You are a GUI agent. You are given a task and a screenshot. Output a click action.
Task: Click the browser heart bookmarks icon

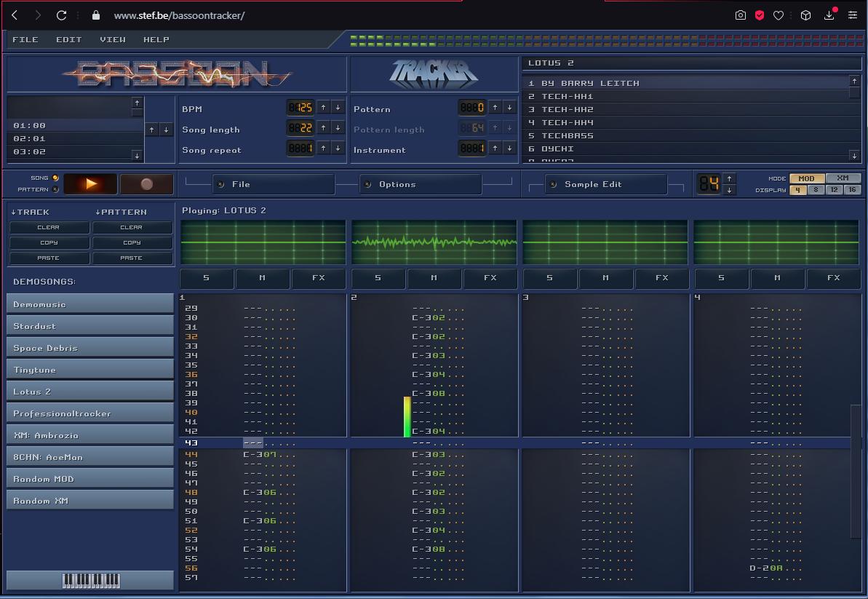[x=779, y=15]
